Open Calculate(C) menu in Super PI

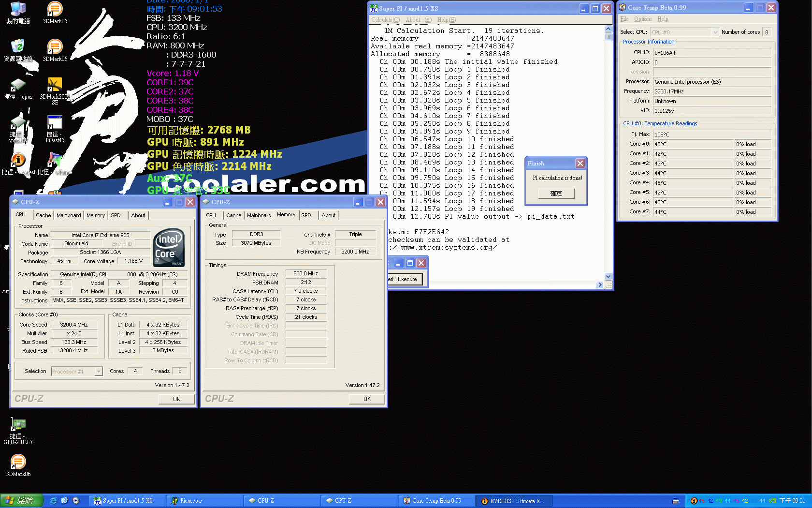(385, 20)
